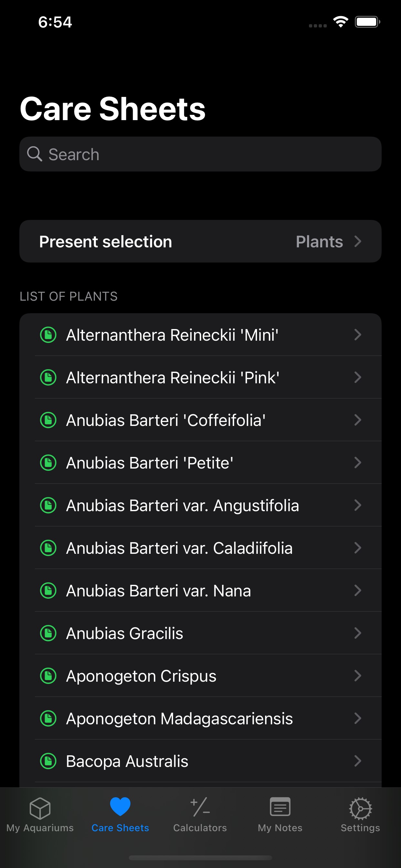Expand Anubias Barteri var. Nana chevron
This screenshot has width=401, height=868.
(x=357, y=590)
